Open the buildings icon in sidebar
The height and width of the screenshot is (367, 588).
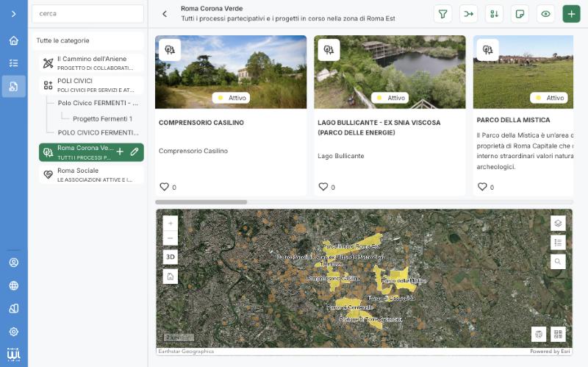[x=13, y=308]
